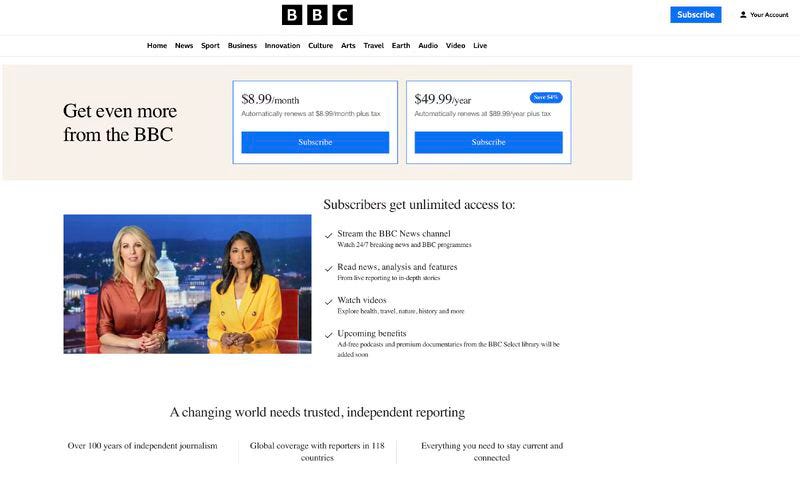The height and width of the screenshot is (489, 800).
Task: Click 'Watch 24/7 breaking news' description
Action: tap(404, 245)
